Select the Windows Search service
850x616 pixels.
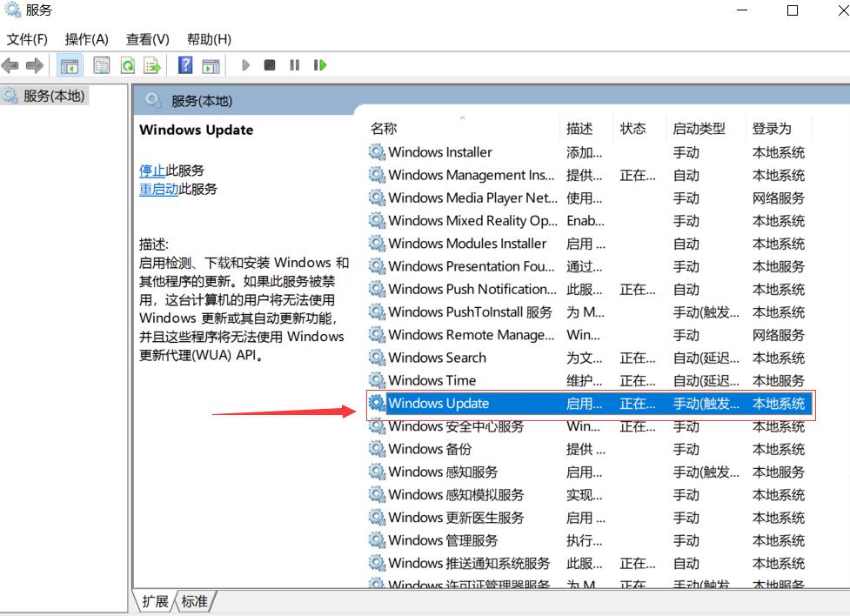click(x=590, y=358)
